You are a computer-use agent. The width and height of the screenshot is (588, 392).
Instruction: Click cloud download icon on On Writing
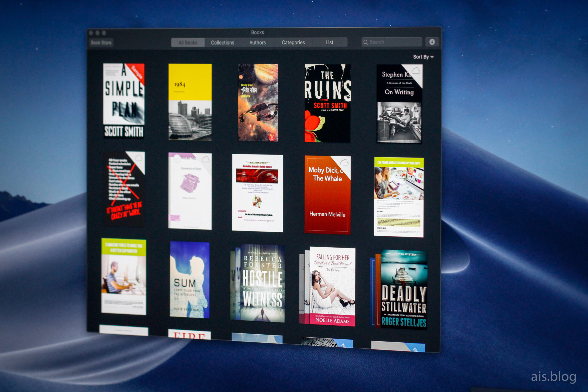[416, 71]
